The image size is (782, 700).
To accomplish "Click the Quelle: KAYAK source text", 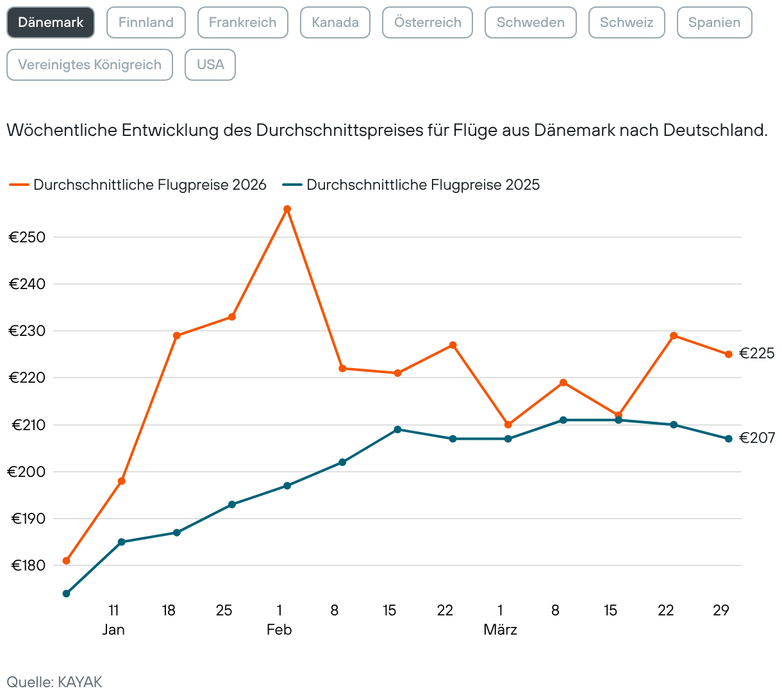I will (x=54, y=681).
